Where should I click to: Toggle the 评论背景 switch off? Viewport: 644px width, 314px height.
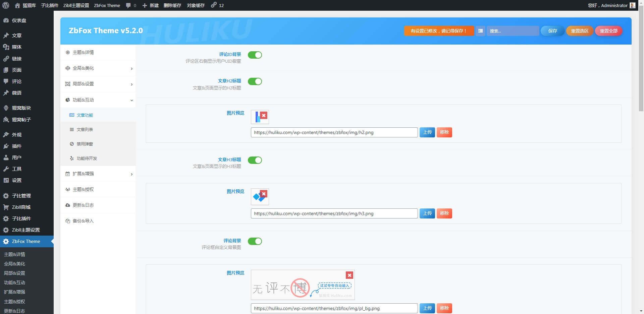255,241
